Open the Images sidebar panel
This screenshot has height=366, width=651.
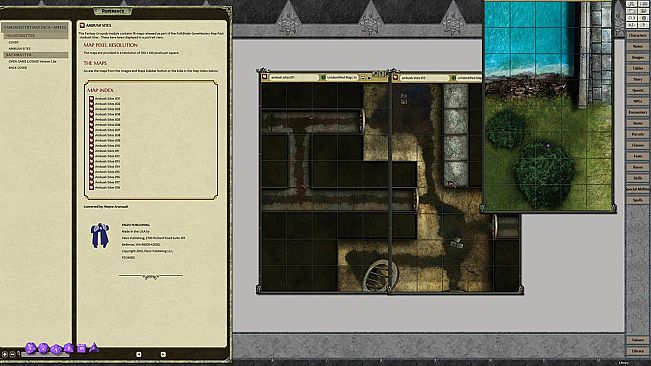pyautogui.click(x=637, y=57)
